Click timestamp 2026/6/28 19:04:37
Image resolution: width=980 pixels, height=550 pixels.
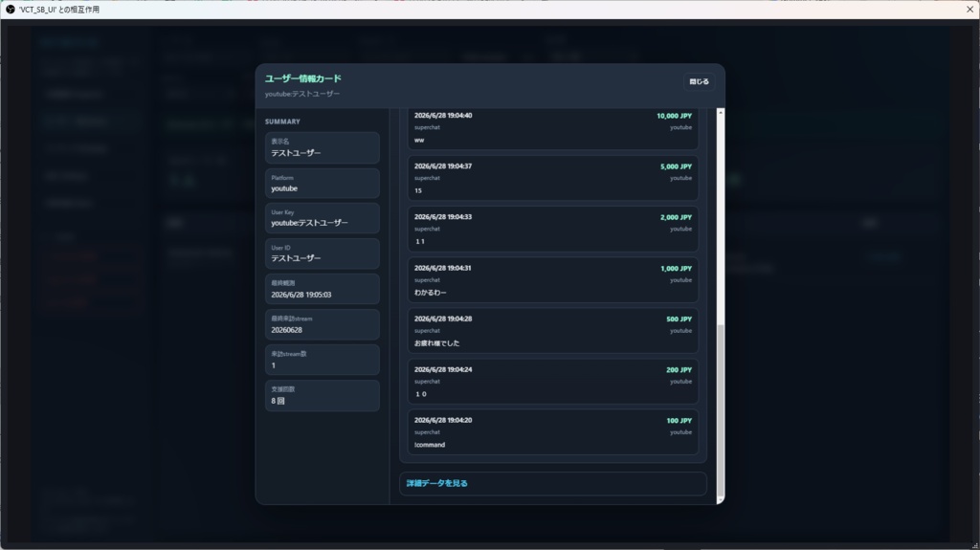click(x=443, y=166)
